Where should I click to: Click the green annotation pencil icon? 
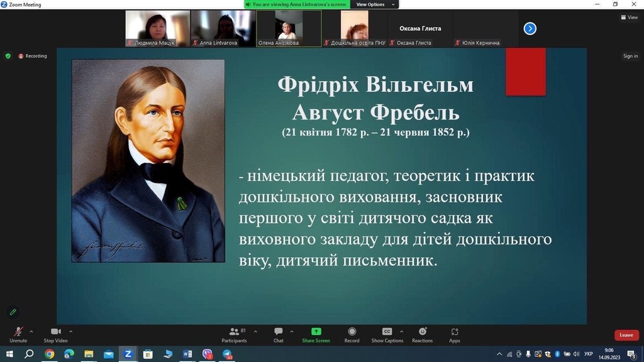click(13, 312)
